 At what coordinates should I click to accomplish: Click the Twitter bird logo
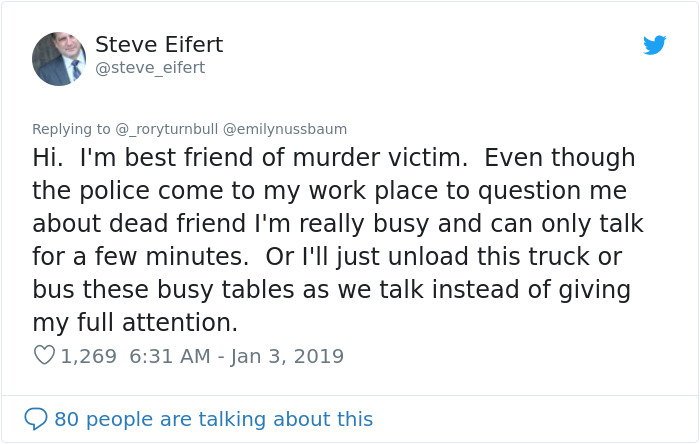tap(654, 46)
